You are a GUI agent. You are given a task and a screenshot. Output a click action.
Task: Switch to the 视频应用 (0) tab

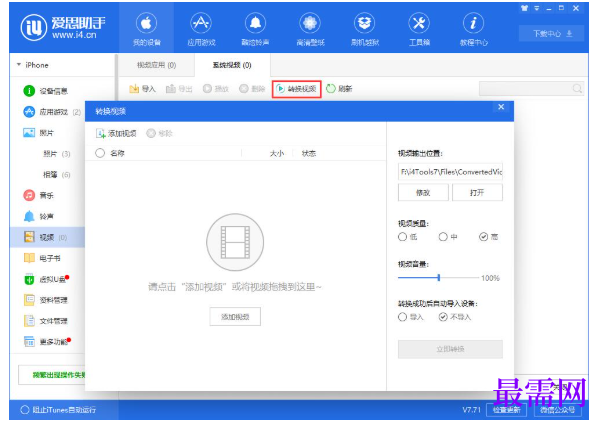pyautogui.click(x=156, y=65)
